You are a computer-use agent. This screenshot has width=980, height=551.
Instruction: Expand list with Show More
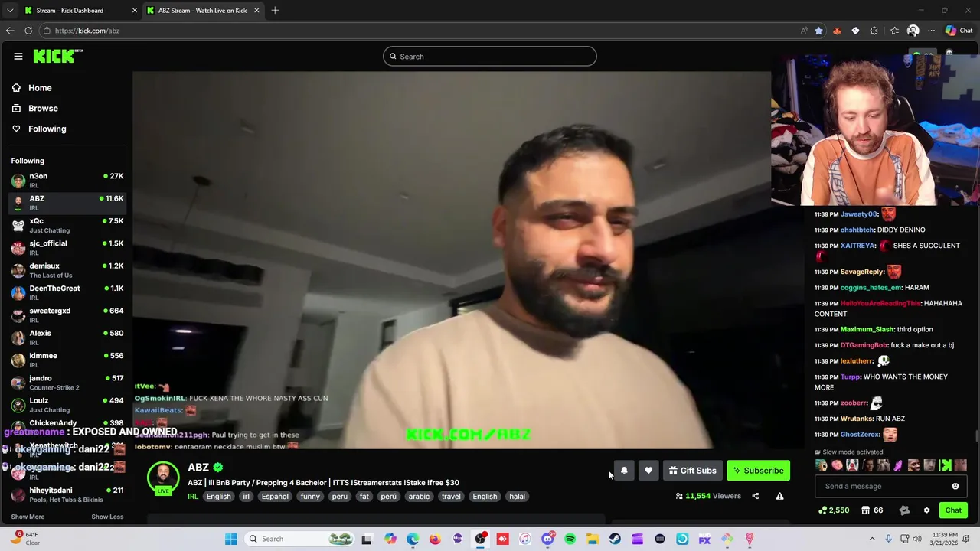(x=28, y=517)
